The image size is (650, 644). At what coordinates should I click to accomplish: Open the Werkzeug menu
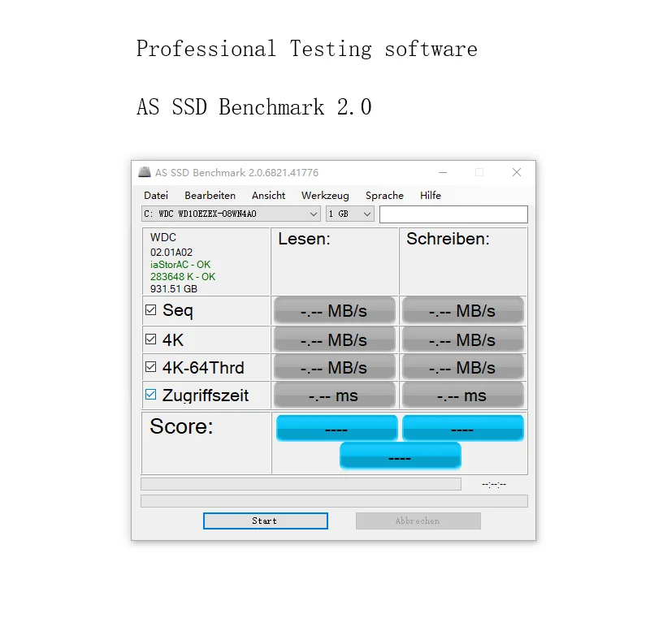[326, 196]
